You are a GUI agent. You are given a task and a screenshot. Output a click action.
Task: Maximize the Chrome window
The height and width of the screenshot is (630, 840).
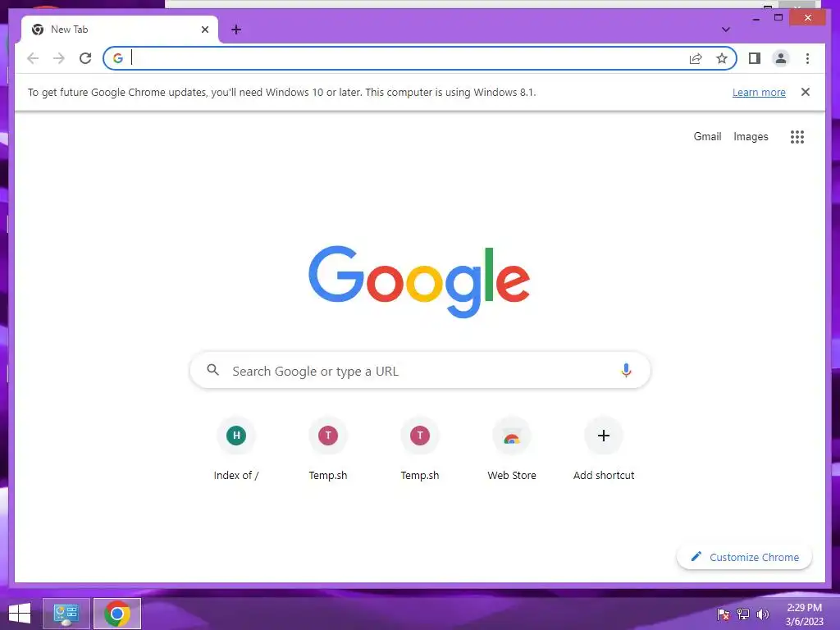click(x=778, y=18)
